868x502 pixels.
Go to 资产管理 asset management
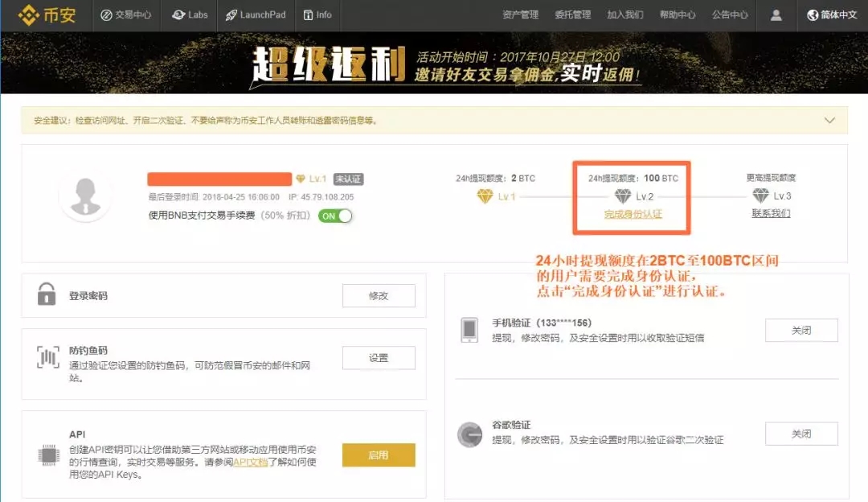[x=520, y=15]
